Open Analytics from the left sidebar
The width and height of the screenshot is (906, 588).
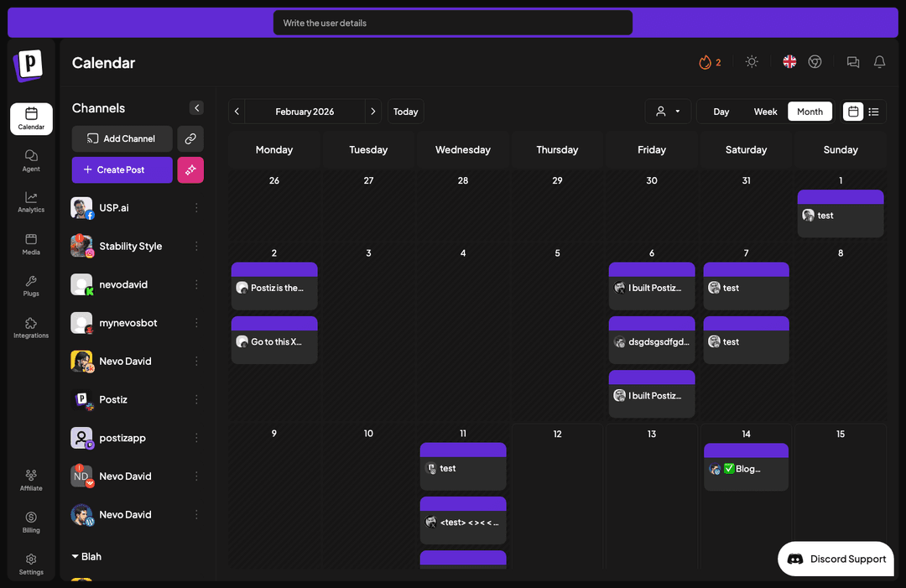(30, 201)
